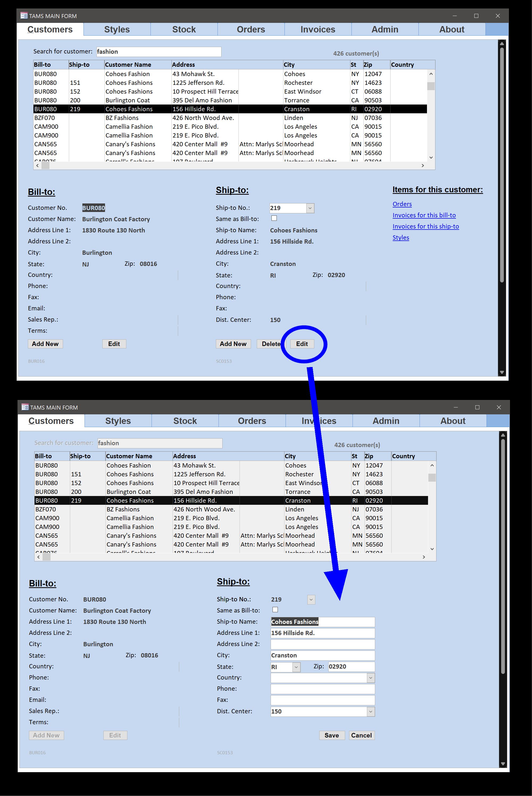Screen dimensions: 532x796
Task: Click the TAMS form icon in lower window title bar
Action: click(25, 407)
